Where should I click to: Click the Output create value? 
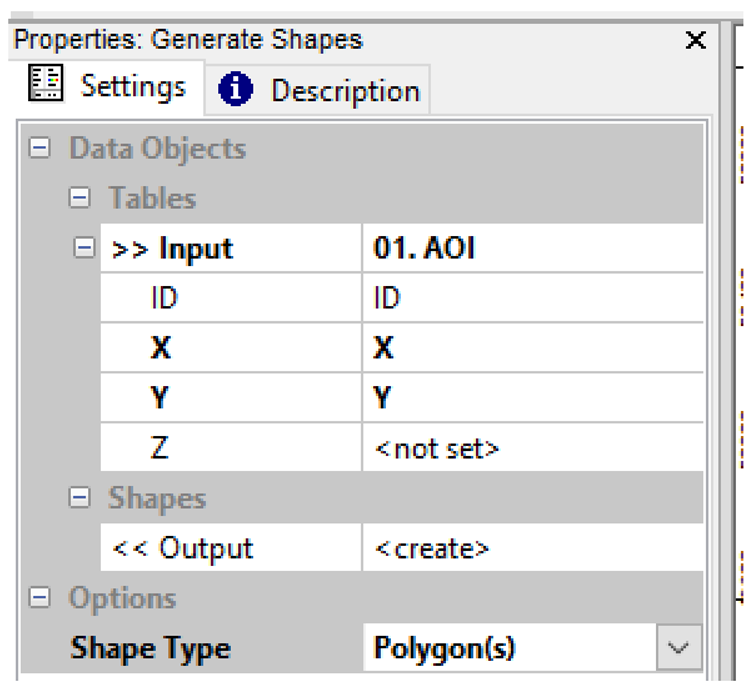(432, 548)
